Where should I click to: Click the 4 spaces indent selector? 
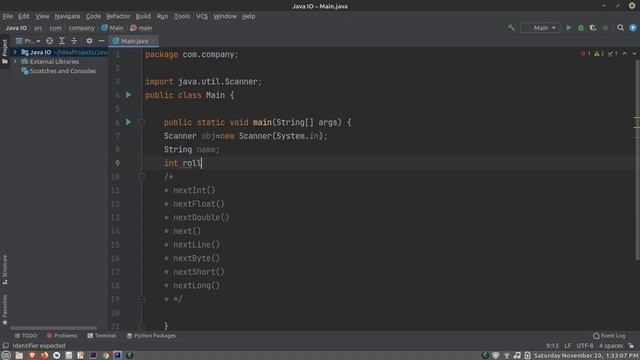pos(611,346)
